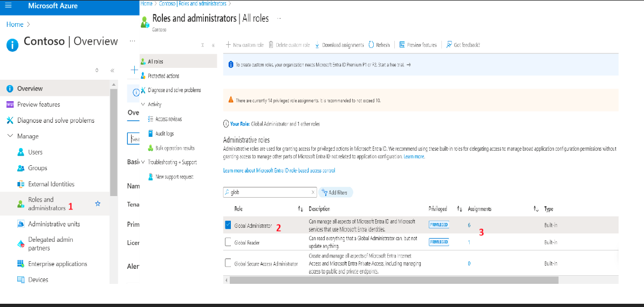
Task: Refresh the roles list
Action: [379, 45]
